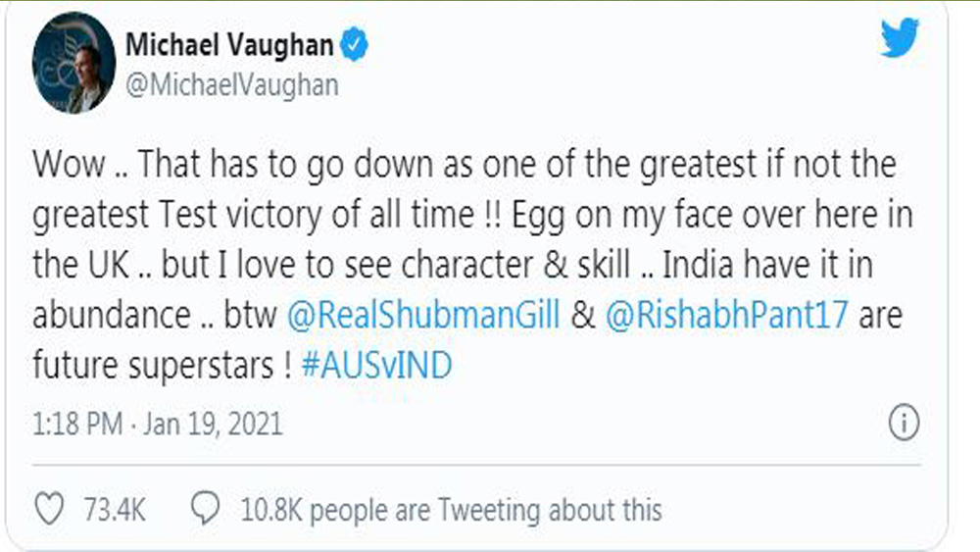Open the @MichaelVaughan handle link
Viewport: 980px width, 552px height.
(x=232, y=85)
